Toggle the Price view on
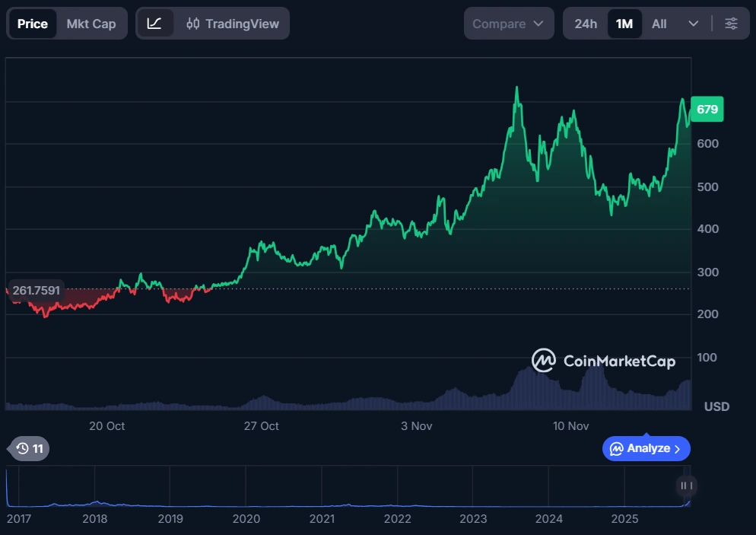The image size is (756, 535). [32, 23]
